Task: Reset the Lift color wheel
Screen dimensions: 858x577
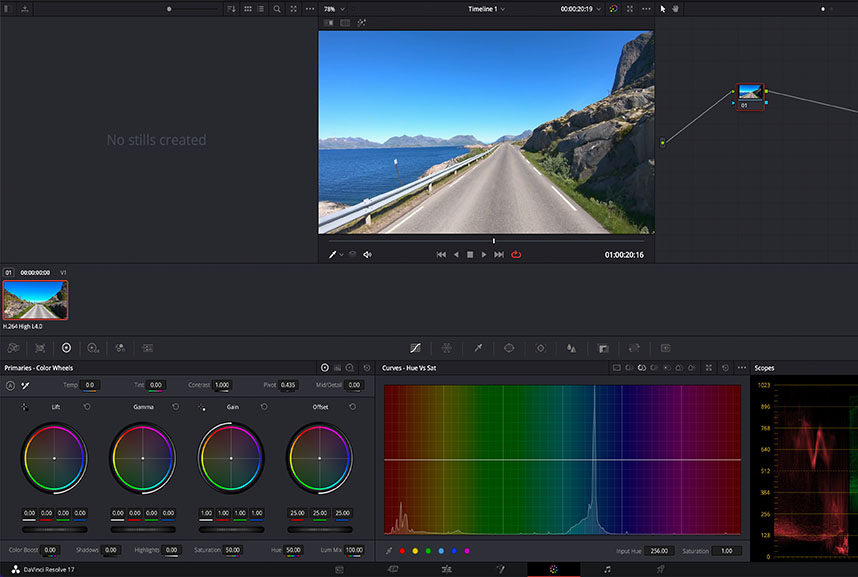Action: [87, 407]
